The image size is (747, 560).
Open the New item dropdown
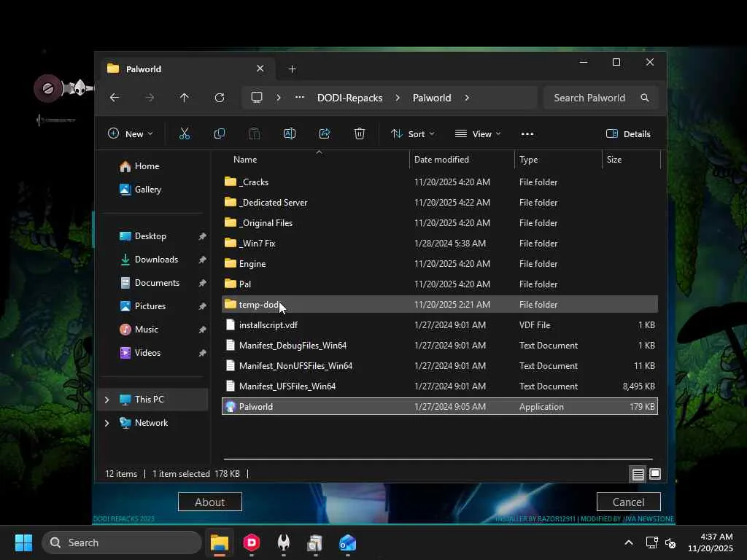131,133
